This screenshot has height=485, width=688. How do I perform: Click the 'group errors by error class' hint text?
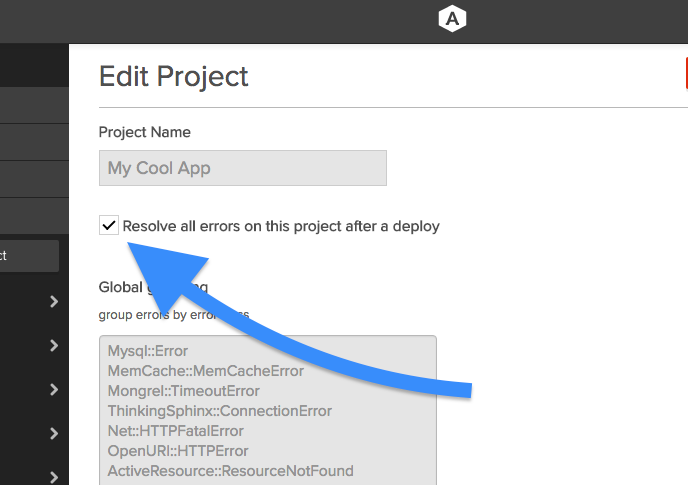pyautogui.click(x=174, y=315)
